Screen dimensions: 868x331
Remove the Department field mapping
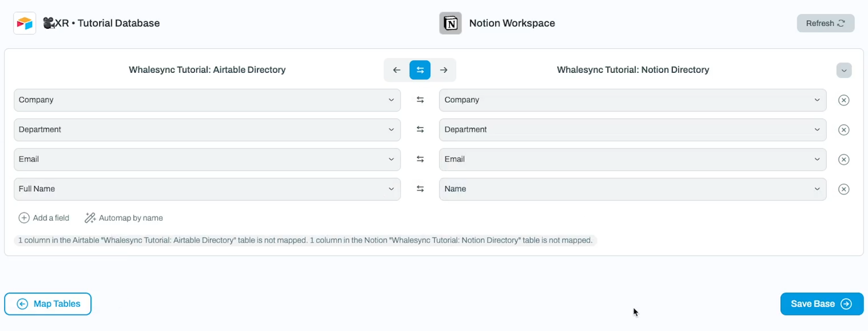pos(844,130)
